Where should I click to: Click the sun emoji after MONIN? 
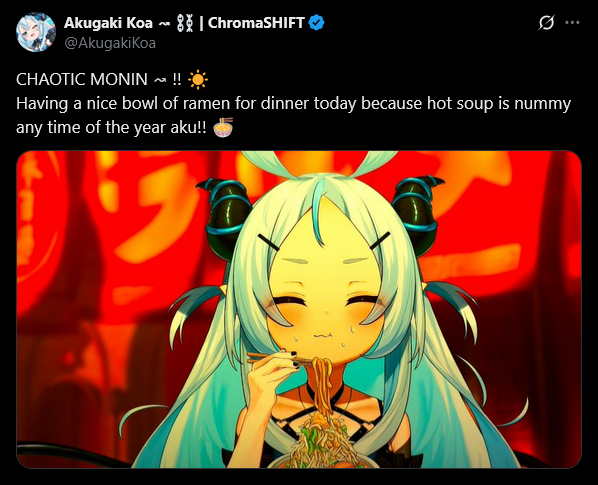198,80
